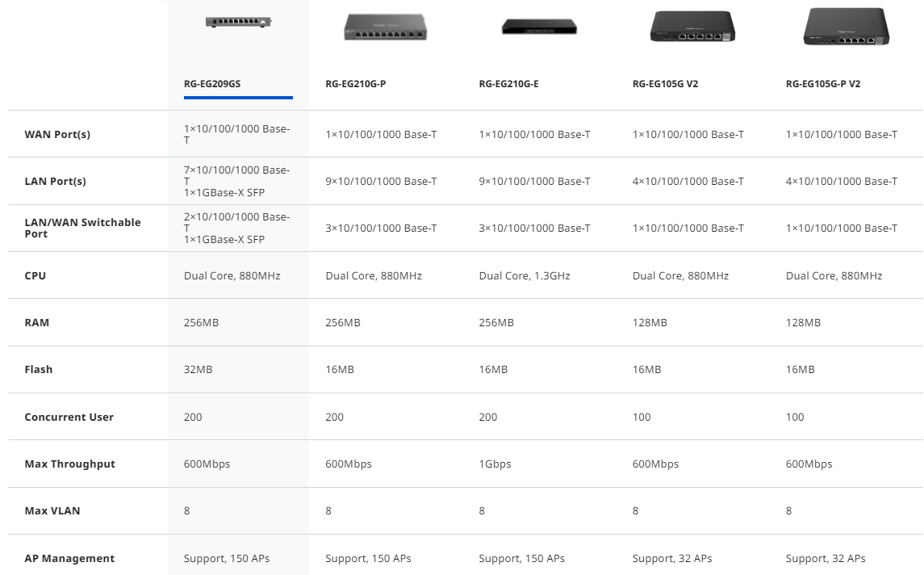The width and height of the screenshot is (924, 575).
Task: Click the RG-EG105G V2 product photo
Action: (692, 27)
